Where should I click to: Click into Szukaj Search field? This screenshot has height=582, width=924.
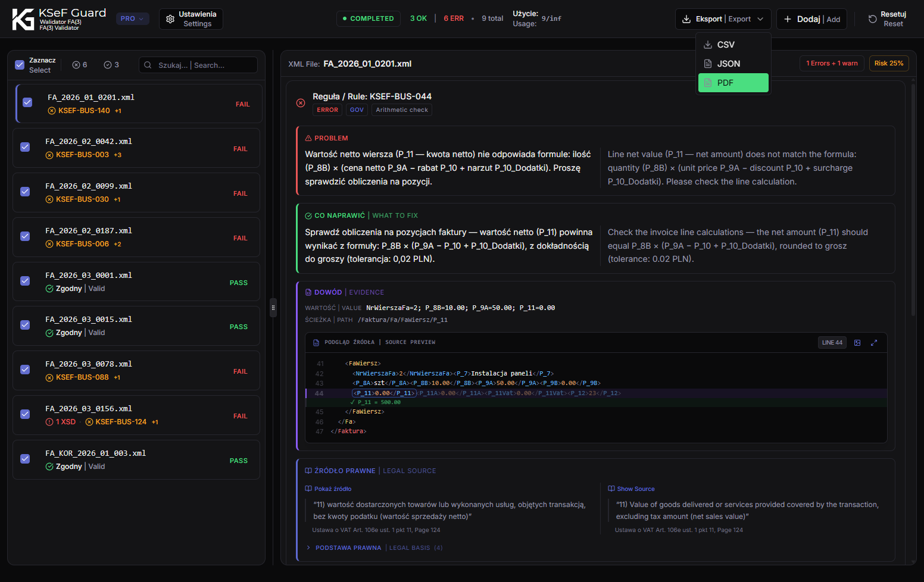pyautogui.click(x=198, y=65)
